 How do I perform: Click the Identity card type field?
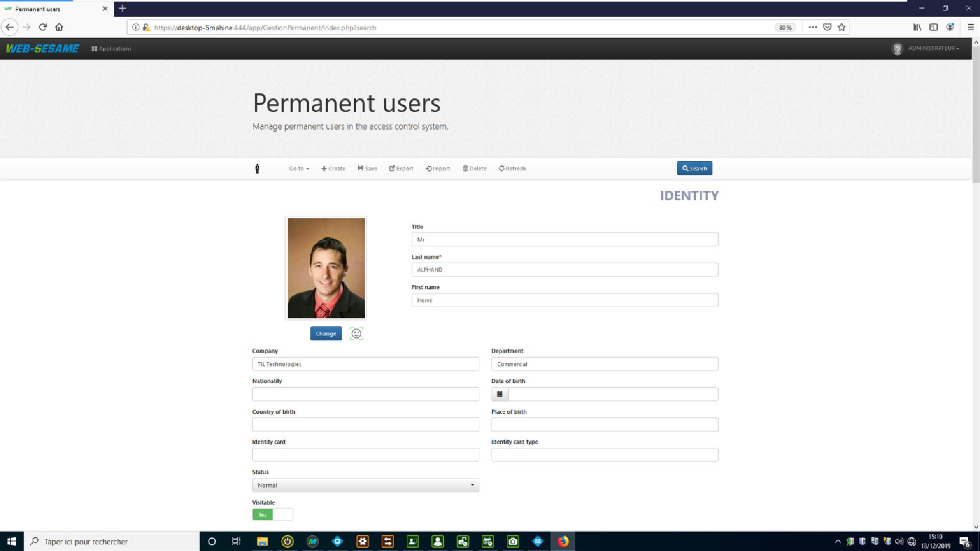pyautogui.click(x=604, y=455)
